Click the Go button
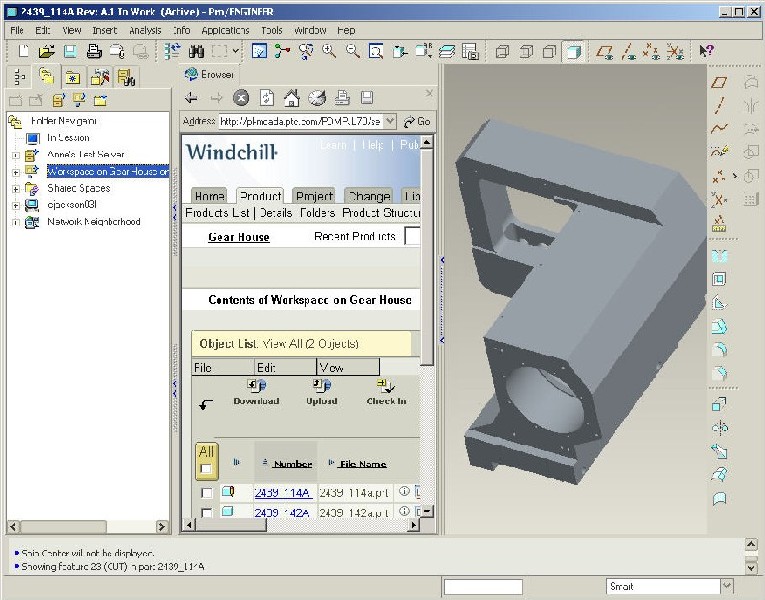 (x=417, y=121)
